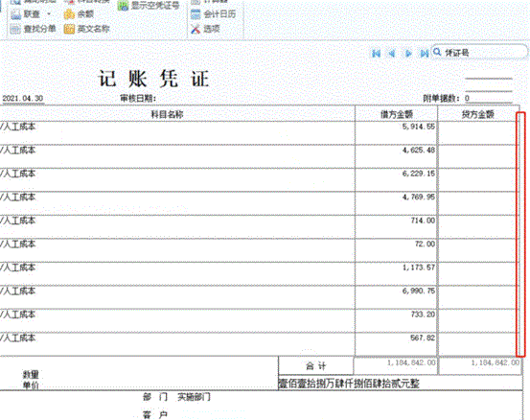Click the 联查 toolbar icon
Image resolution: width=530 pixels, height=420 pixels.
coord(15,14)
